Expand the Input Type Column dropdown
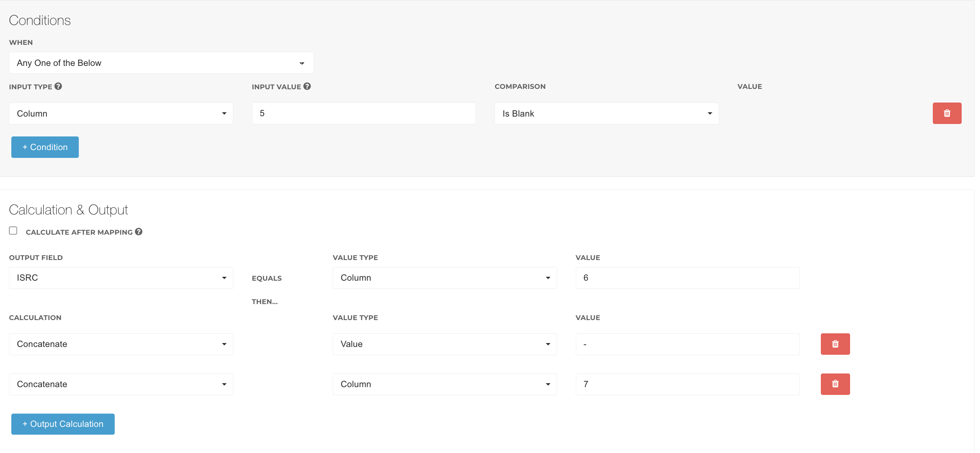980x453 pixels. tap(121, 113)
